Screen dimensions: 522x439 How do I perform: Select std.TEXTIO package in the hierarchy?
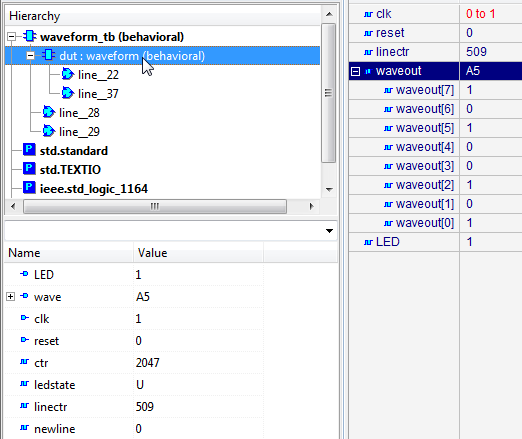pos(70,170)
